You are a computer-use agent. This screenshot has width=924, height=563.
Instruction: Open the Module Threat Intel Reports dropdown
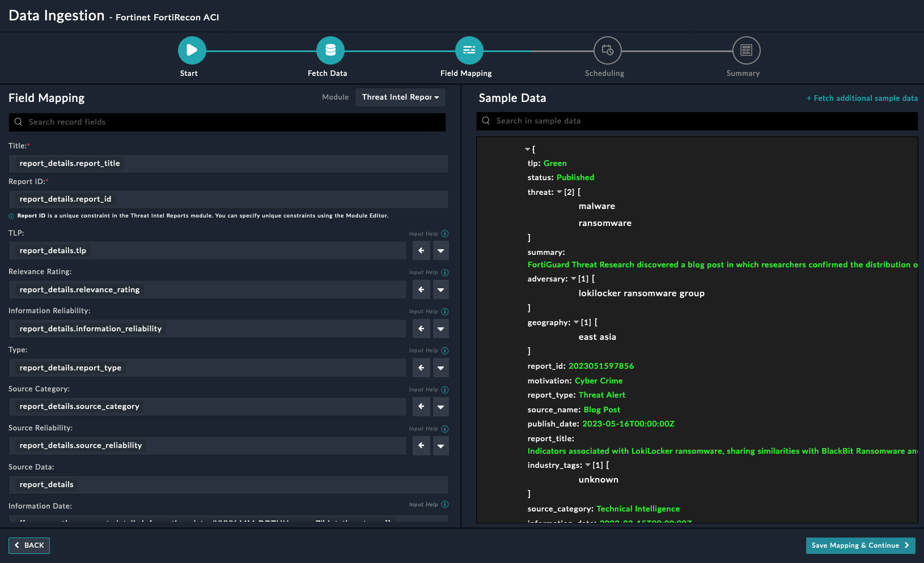tap(400, 97)
